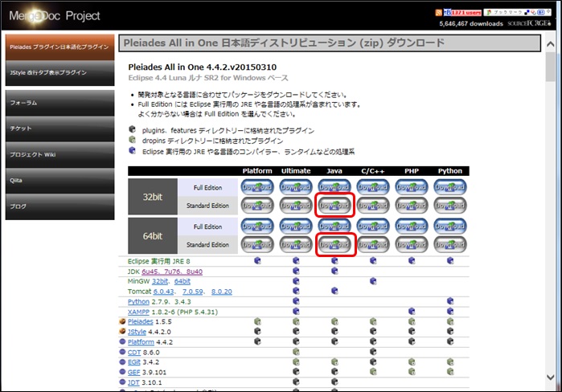Download 32bit Full Edition C/C++ package
This screenshot has height=392, width=562.
tap(373, 187)
